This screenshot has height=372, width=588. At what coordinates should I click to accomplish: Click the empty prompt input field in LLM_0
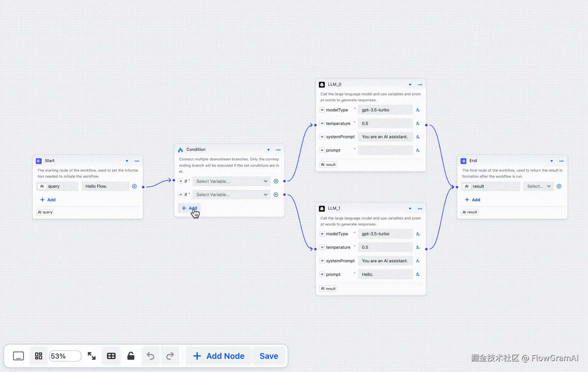point(385,150)
